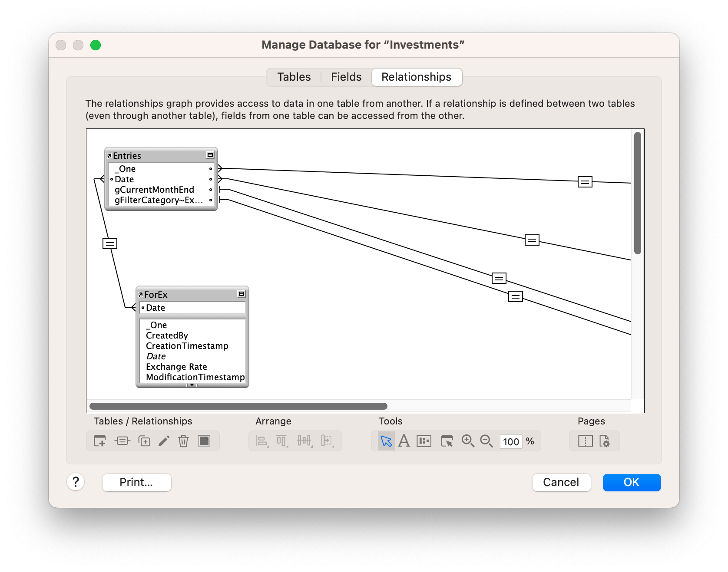Click the zoom out magnifier tool

click(486, 441)
